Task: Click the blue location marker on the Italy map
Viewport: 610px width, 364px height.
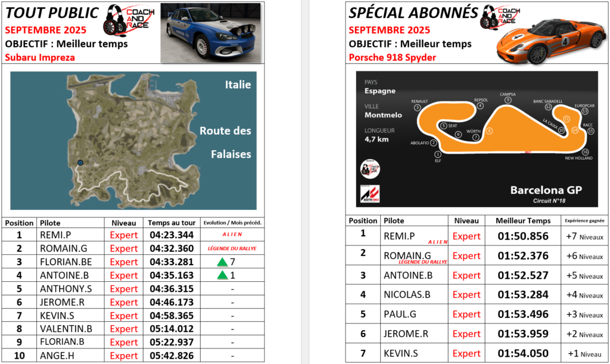Action: (x=79, y=162)
